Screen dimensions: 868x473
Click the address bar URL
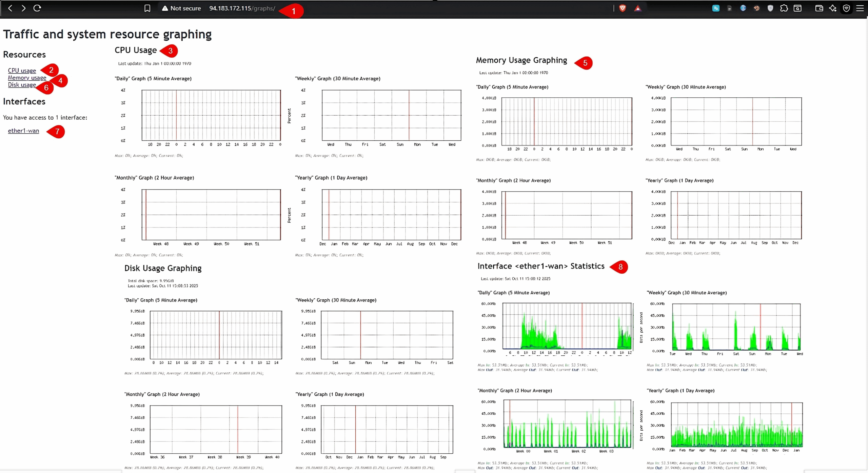coord(242,8)
